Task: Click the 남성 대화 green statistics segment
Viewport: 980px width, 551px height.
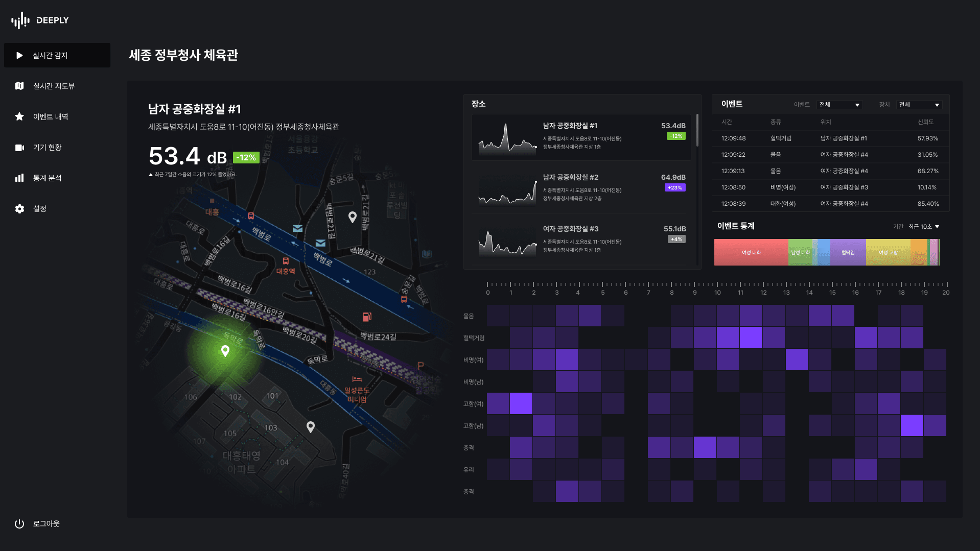Action: point(800,252)
